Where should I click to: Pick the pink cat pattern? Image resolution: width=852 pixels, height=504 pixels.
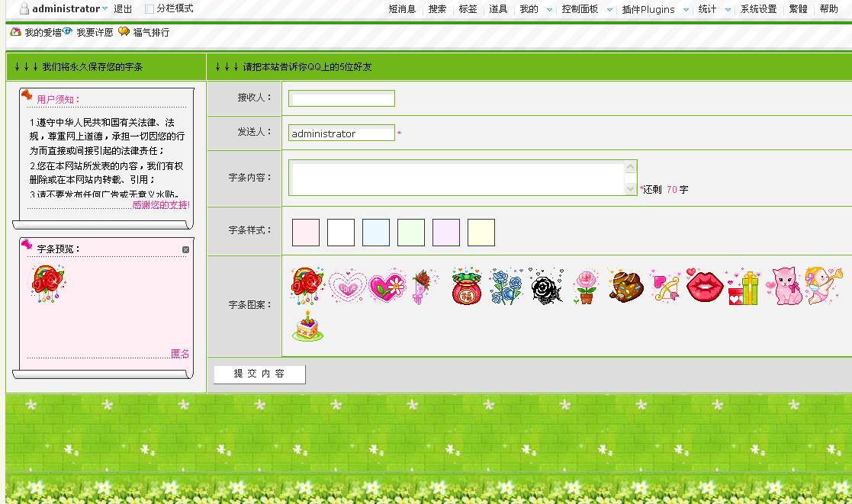click(783, 286)
